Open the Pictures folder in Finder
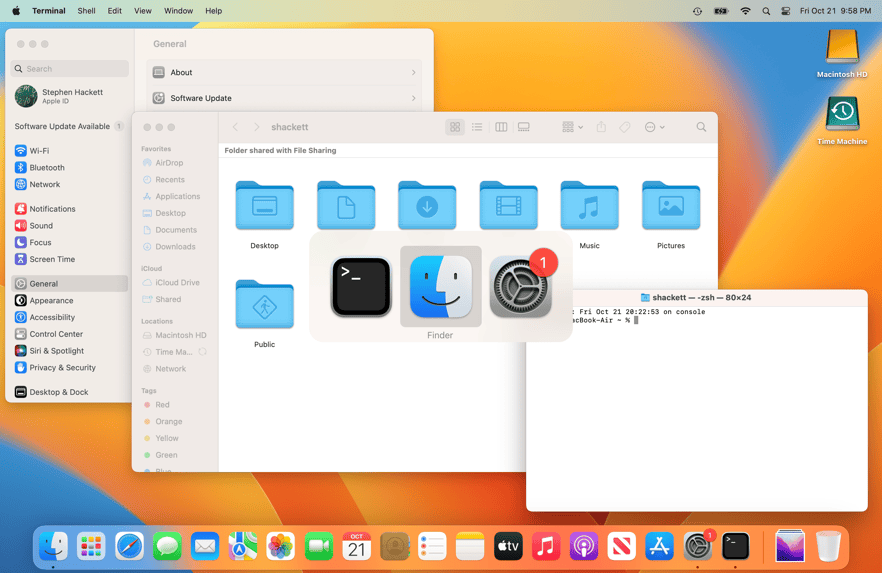This screenshot has height=573, width=882. point(671,206)
